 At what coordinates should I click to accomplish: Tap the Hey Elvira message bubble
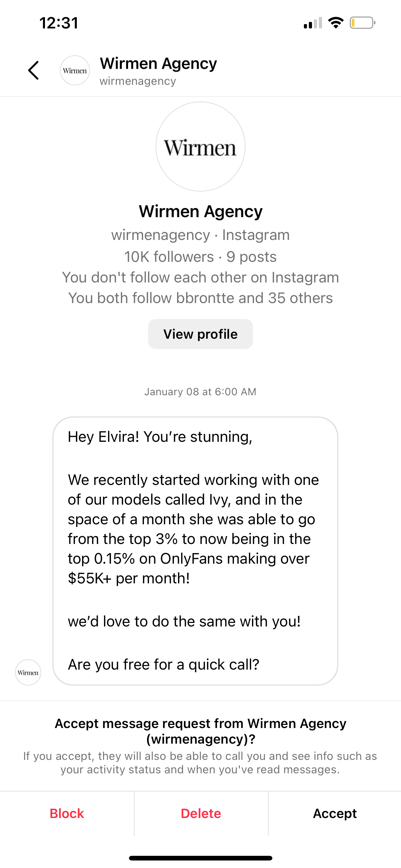195,551
